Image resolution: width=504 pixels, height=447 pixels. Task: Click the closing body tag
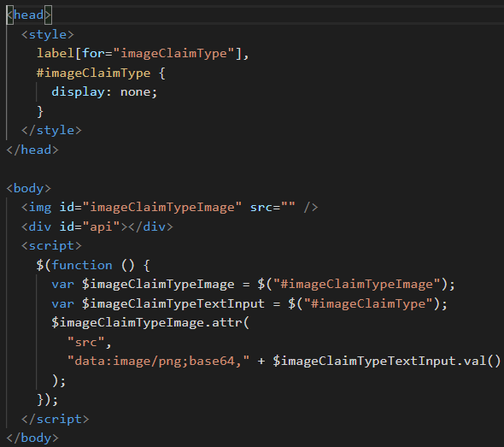click(32, 438)
